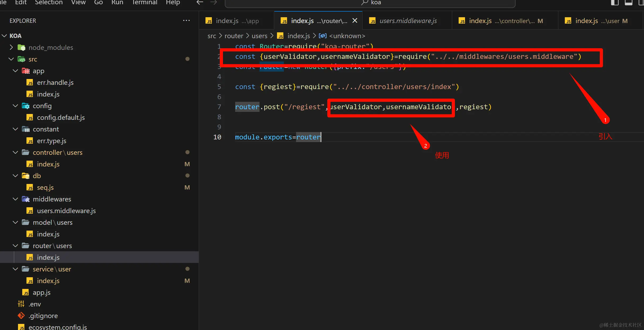Open the Go menu
Viewport: 644px width, 330px height.
(99, 3)
